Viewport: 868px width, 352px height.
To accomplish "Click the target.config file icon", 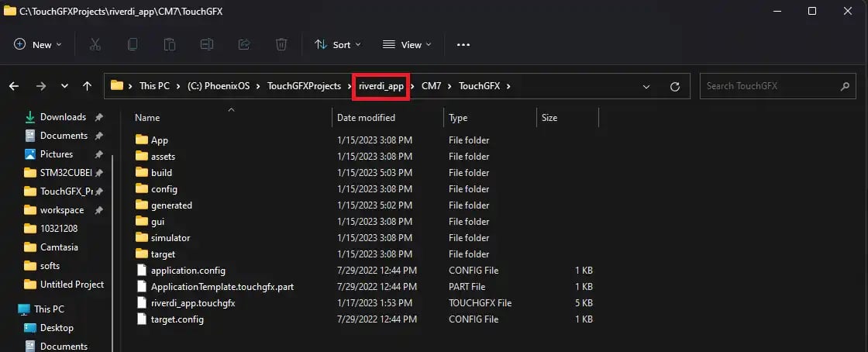I will pos(142,319).
